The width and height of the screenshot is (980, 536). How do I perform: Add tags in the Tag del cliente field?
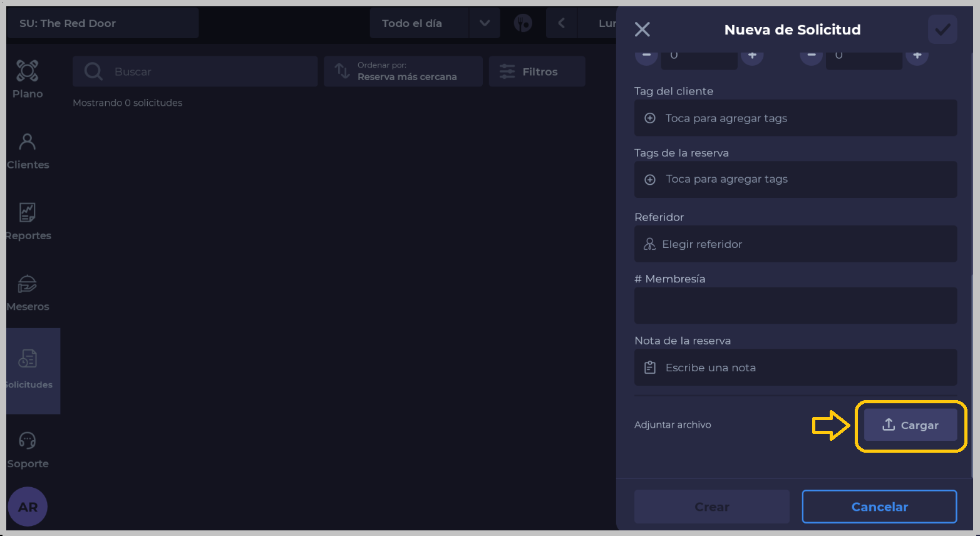pyautogui.click(x=795, y=118)
